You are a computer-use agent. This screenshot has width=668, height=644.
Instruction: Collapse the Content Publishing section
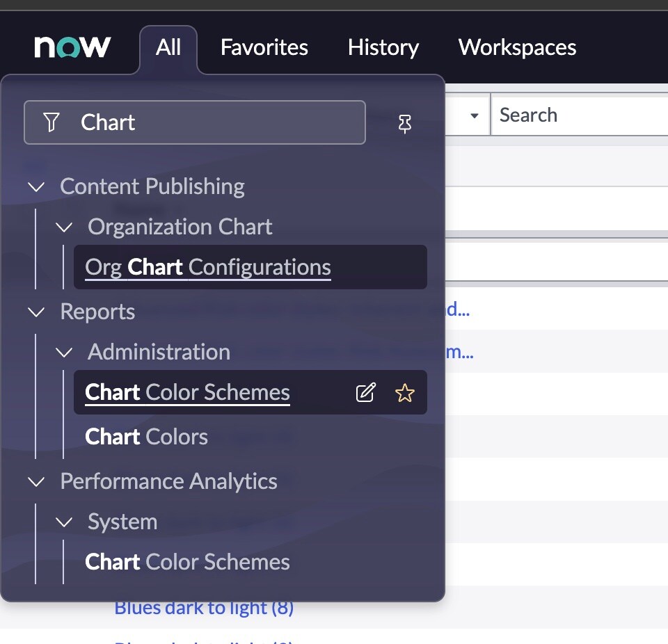[x=36, y=186]
